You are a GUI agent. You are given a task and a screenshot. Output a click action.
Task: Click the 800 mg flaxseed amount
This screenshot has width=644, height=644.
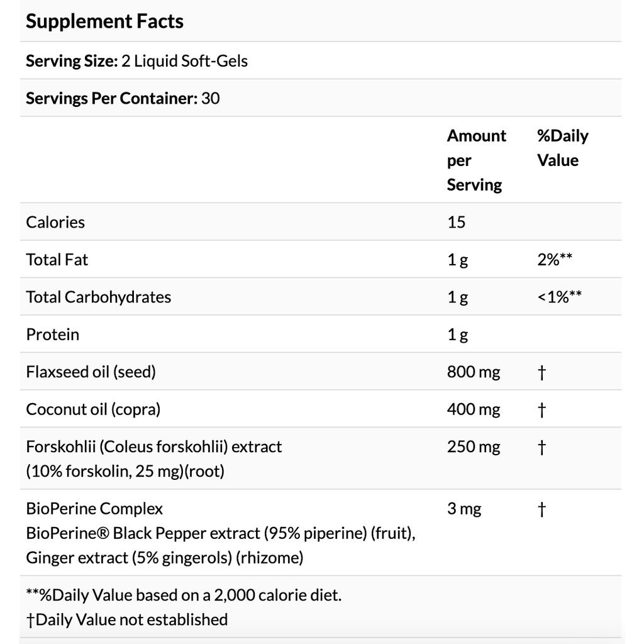click(x=474, y=372)
